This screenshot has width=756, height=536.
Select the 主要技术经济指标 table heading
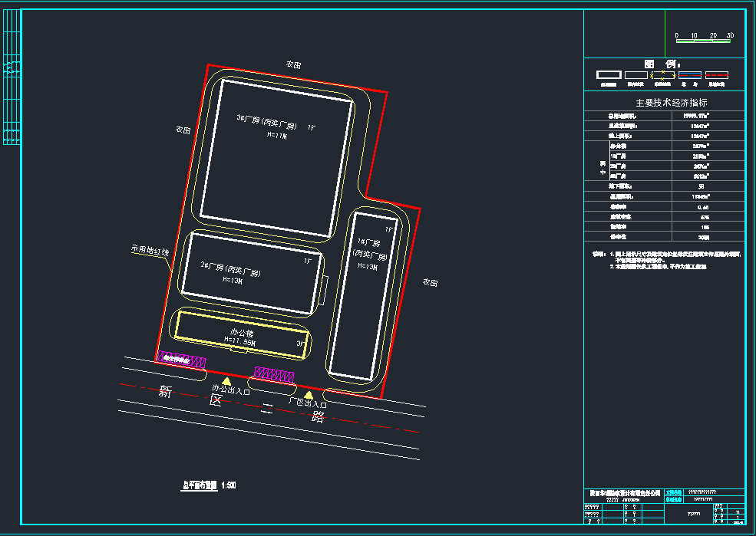[665, 102]
